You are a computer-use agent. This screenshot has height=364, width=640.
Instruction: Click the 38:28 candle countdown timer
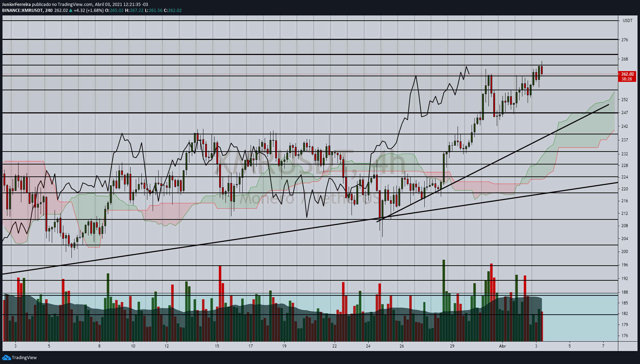click(627, 79)
